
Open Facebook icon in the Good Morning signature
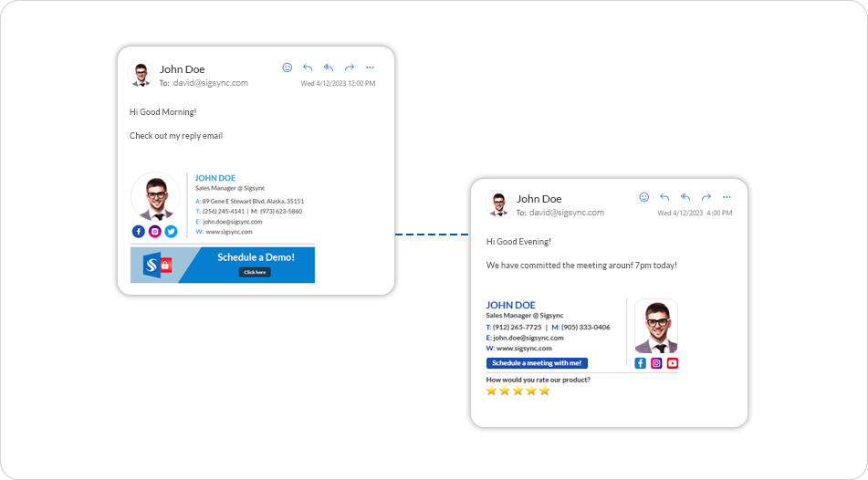tap(139, 232)
